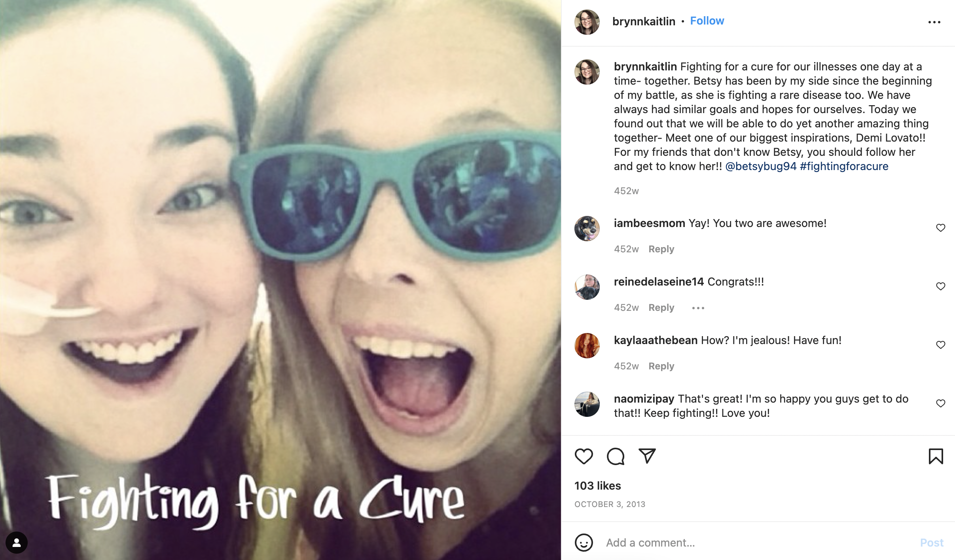Like the reinedelaseine14 Congrats comment
Screen dimensions: 955x560
[x=941, y=286]
